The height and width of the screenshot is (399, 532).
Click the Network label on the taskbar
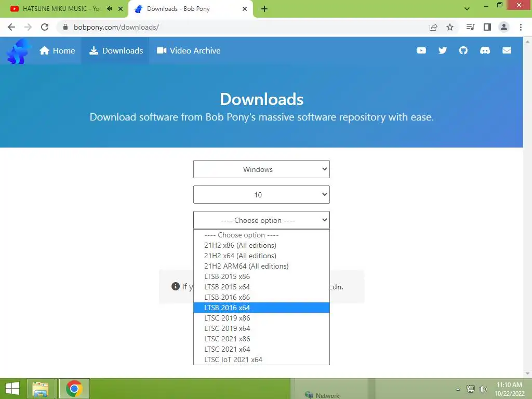327,395
